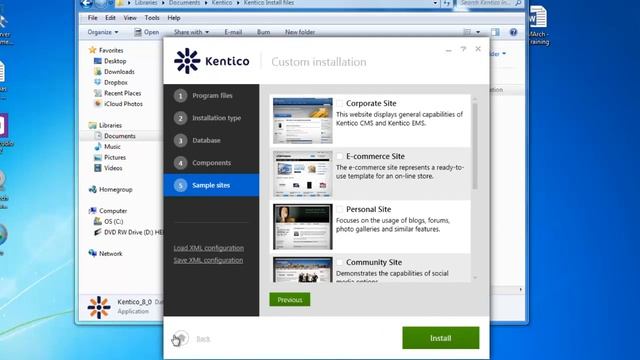Open the Corporate Site thumbnail

[302, 121]
